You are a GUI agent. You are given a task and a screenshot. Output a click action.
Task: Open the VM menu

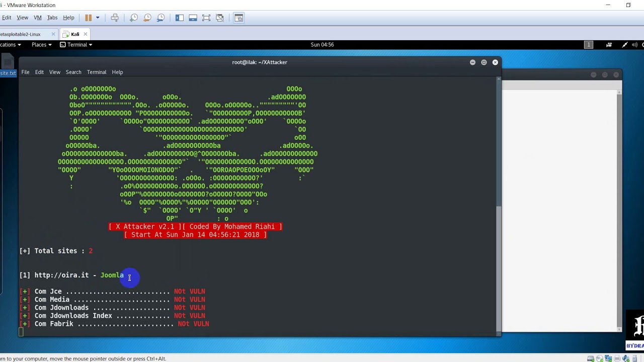pos(38,18)
